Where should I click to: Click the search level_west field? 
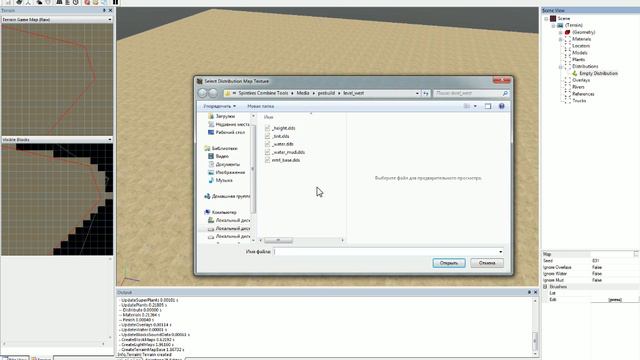468,93
